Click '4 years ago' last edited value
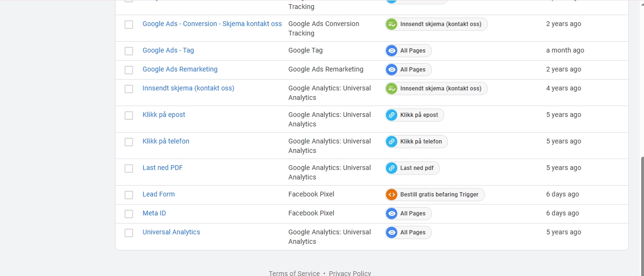The width and height of the screenshot is (644, 276). point(563,88)
